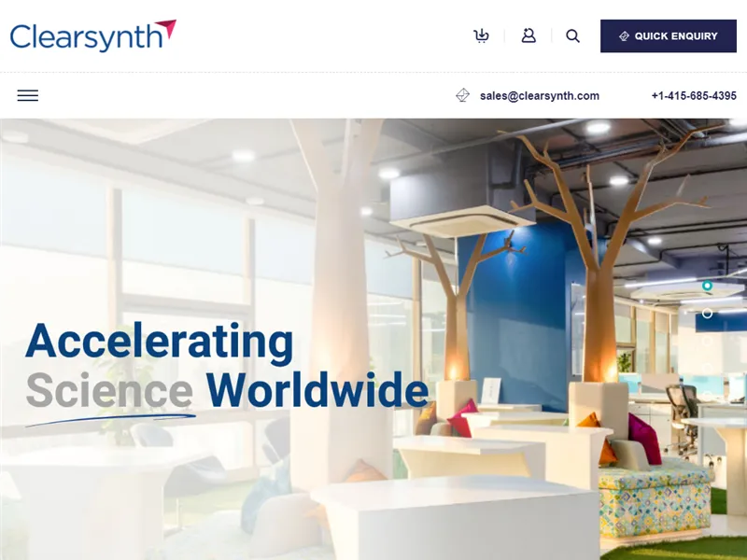Select the header search tab area

click(572, 36)
